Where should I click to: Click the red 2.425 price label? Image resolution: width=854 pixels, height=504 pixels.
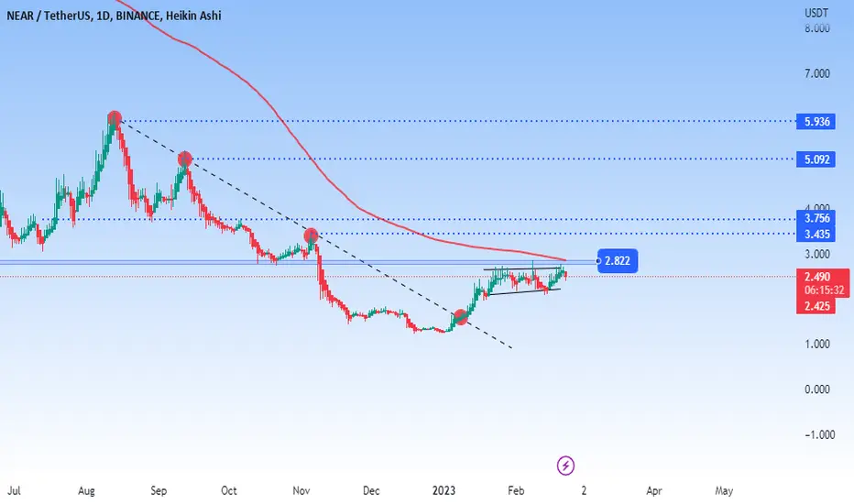tap(816, 306)
